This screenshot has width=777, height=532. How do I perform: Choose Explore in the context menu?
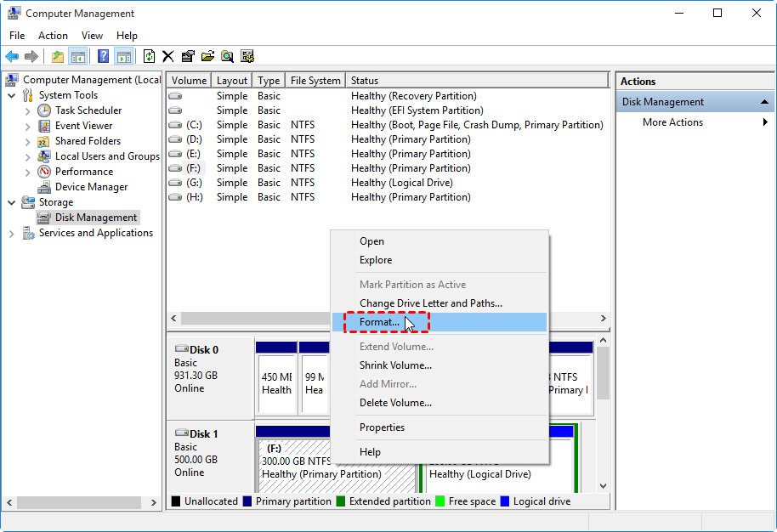(439, 260)
